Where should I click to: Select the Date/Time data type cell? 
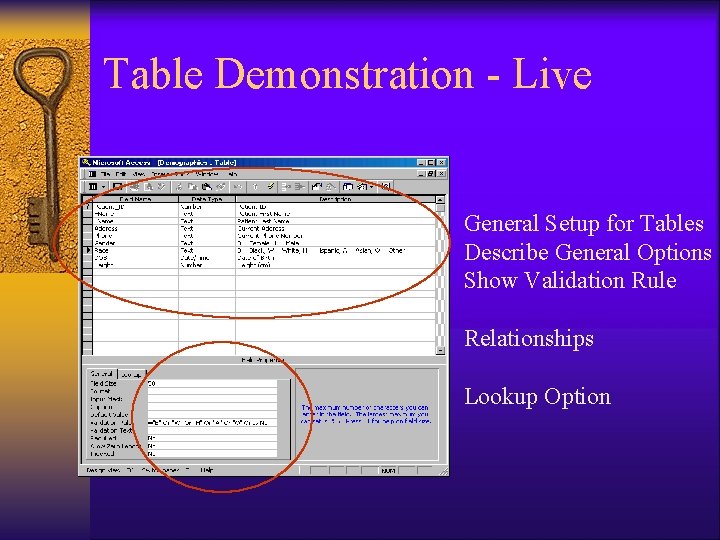coord(207,258)
